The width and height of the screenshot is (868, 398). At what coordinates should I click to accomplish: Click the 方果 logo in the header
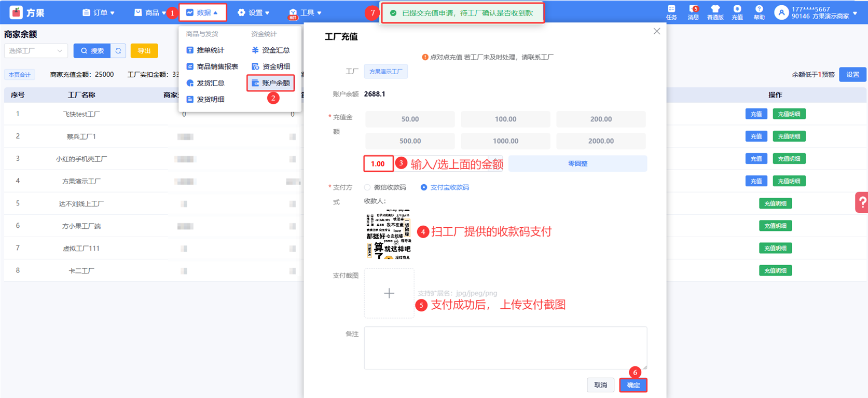27,12
